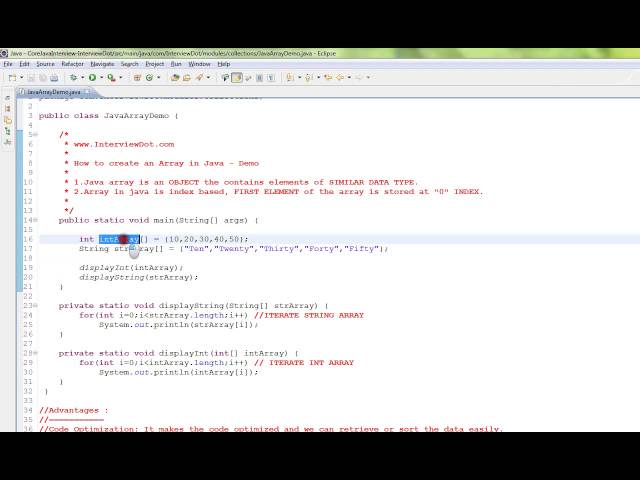Click the green Debug bug icon

click(x=73, y=78)
